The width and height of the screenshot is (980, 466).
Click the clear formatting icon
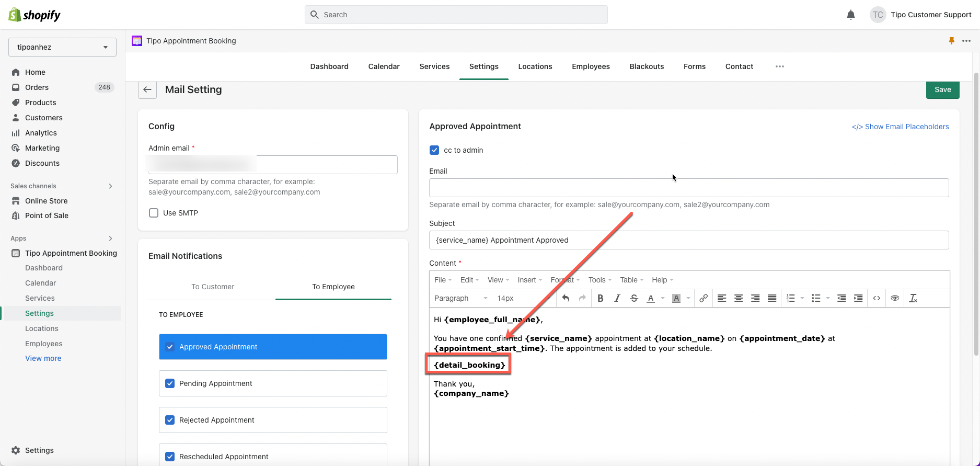pyautogui.click(x=913, y=298)
